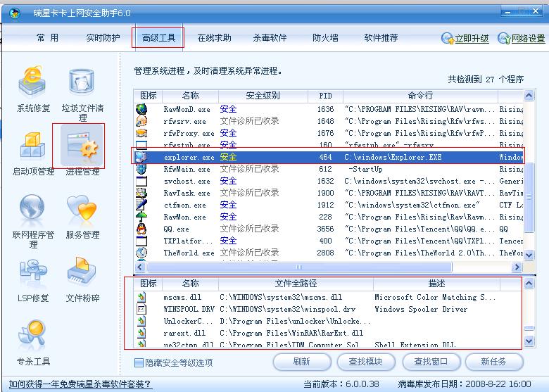Open the 文件粉碎 file shredder icon
549x392 pixels.
82,272
